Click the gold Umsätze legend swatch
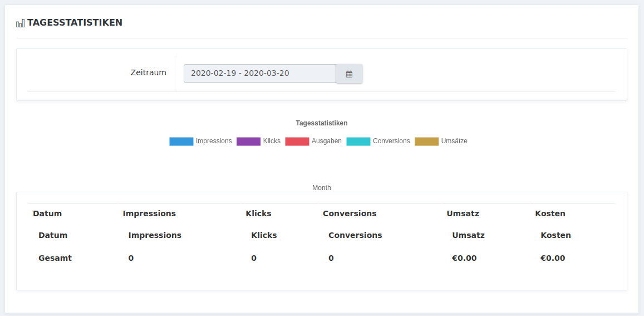The width and height of the screenshot is (644, 316). [x=426, y=142]
